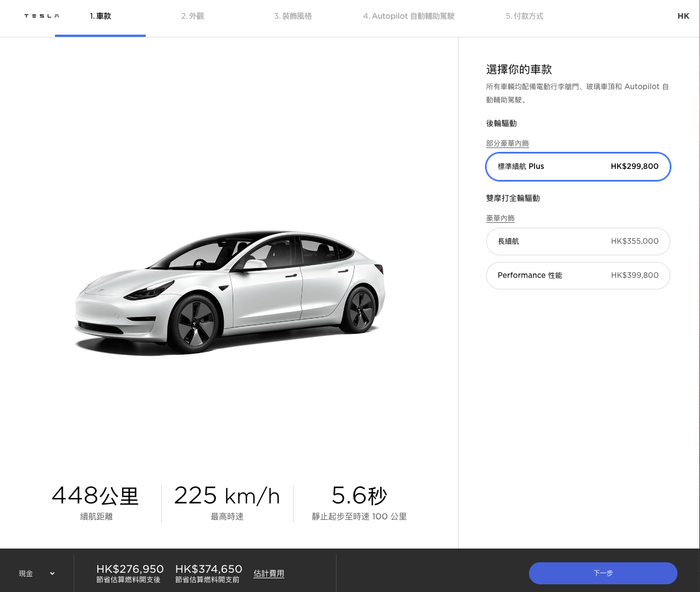Screen dimensions: 700x592
Task: Click the white Model 3 car image
Action: [230, 292]
